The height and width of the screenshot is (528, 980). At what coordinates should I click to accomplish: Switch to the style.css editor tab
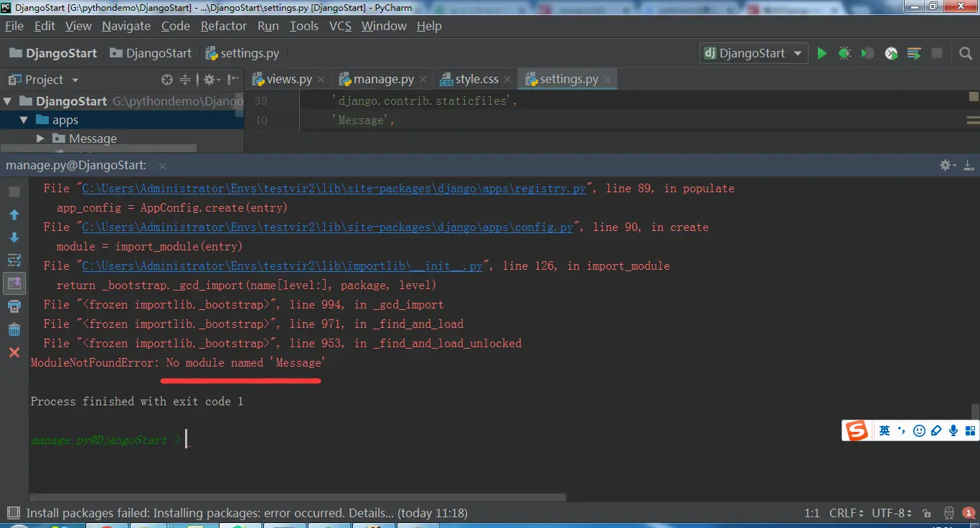pyautogui.click(x=477, y=79)
